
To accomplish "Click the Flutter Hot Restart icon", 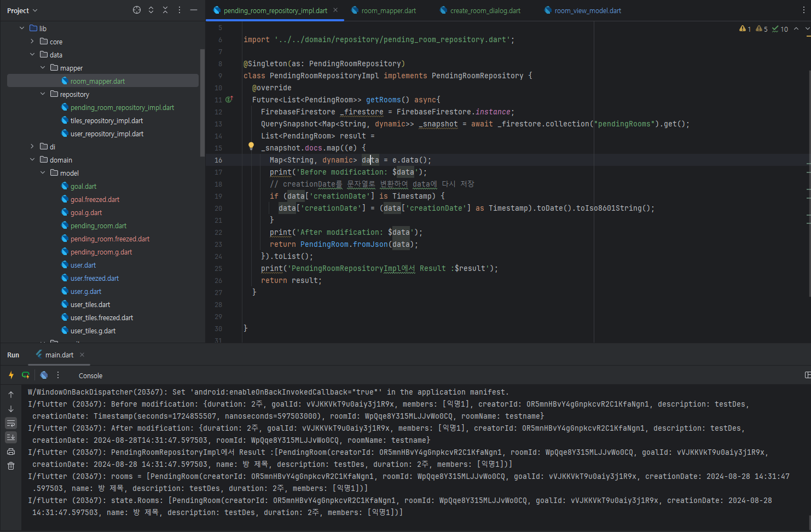I will coord(26,375).
